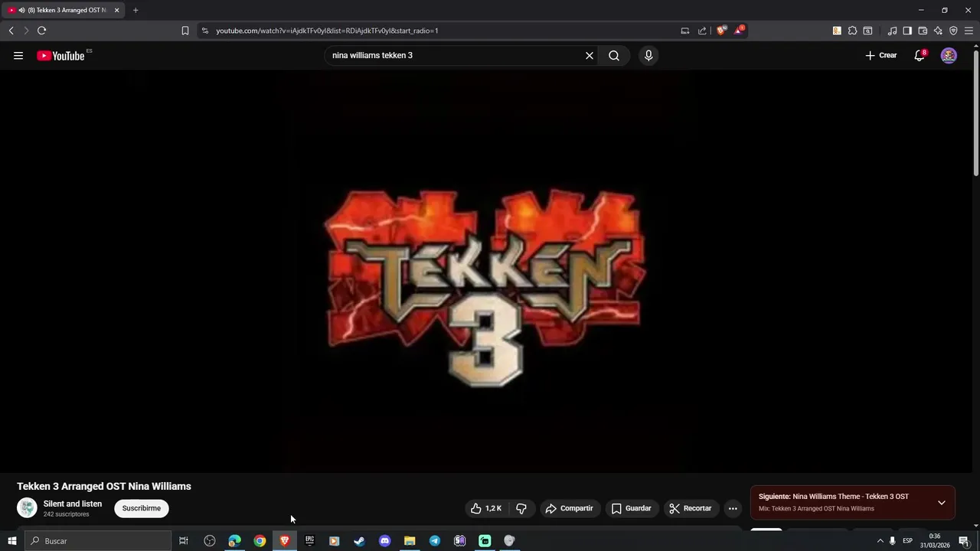The width and height of the screenshot is (980, 551).
Task: Click the taskbar Buscar search box
Action: tap(98, 541)
